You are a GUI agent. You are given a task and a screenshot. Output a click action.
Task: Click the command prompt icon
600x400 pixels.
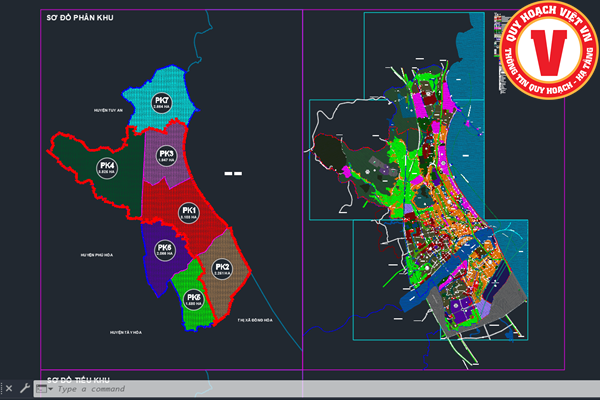(x=41, y=389)
